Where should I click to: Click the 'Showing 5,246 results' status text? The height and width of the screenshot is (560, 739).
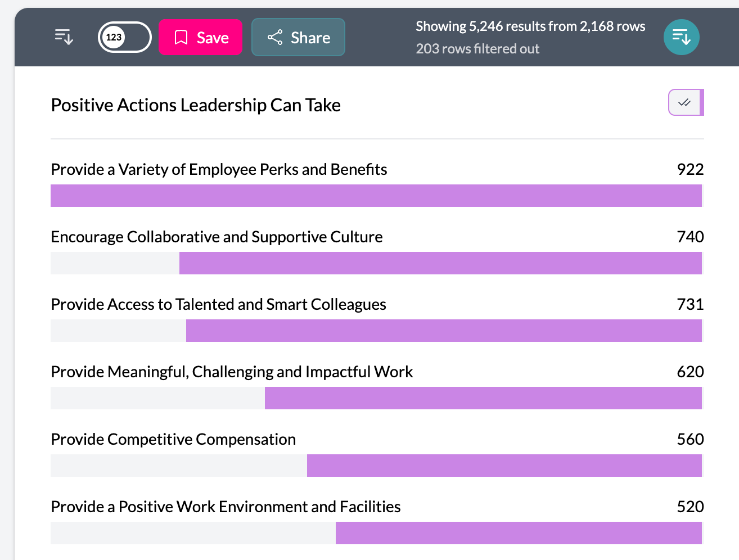pyautogui.click(x=530, y=26)
